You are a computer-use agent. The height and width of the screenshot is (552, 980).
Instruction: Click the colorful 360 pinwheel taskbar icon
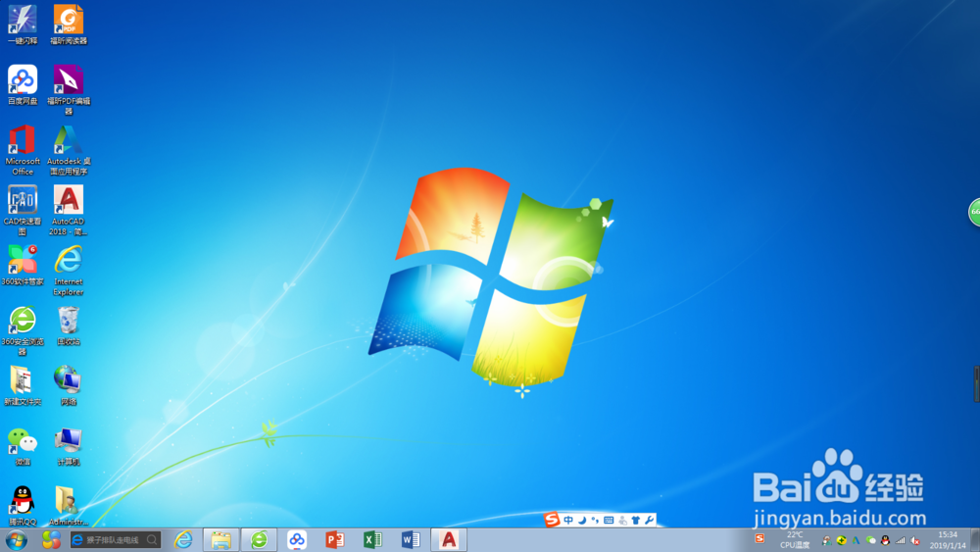click(51, 539)
